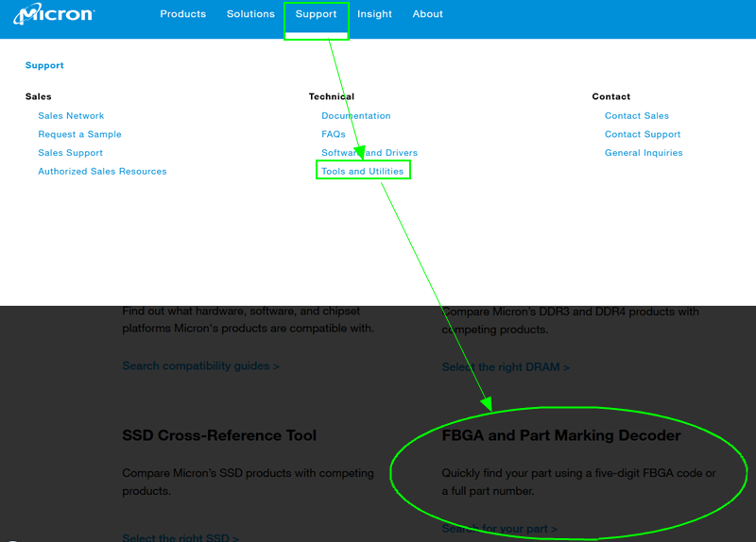Viewport: 756px width, 542px height.
Task: Open Contact Support link
Action: tap(643, 134)
